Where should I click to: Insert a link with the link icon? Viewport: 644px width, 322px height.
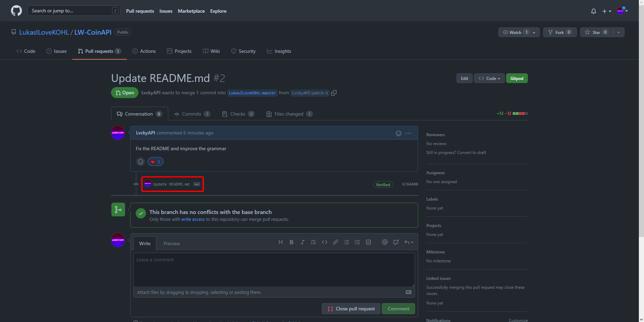click(335, 242)
